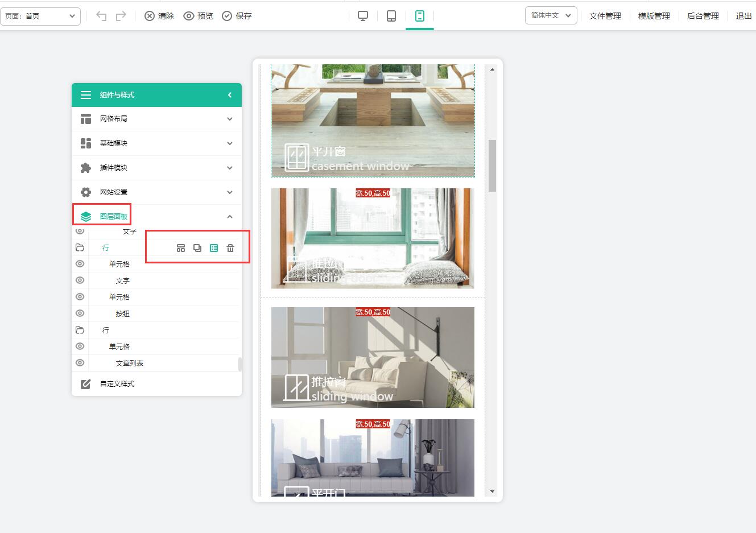Switch to tablet preview mode
The image size is (756, 533).
[391, 16]
